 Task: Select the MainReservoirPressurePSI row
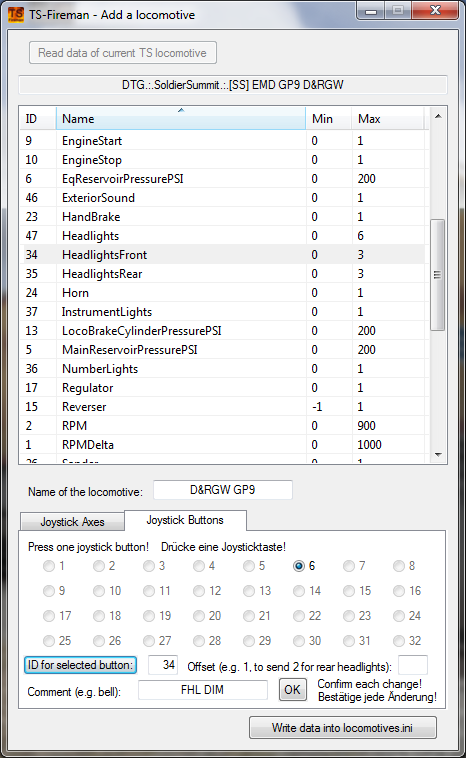click(224, 350)
